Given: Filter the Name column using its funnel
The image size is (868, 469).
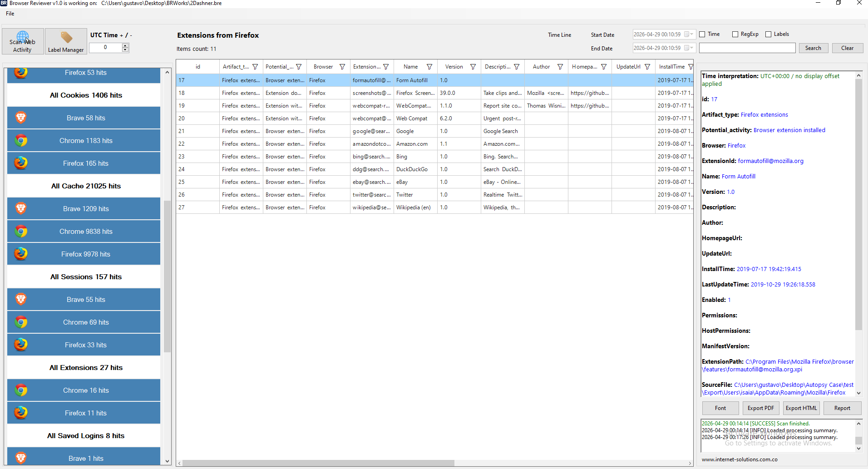Looking at the screenshot, I should 429,67.
